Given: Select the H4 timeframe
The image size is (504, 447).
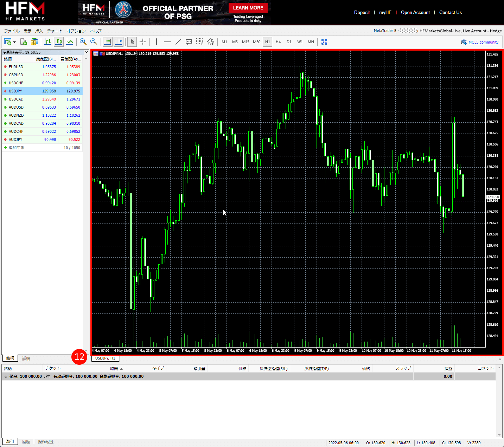Looking at the screenshot, I should (x=278, y=42).
